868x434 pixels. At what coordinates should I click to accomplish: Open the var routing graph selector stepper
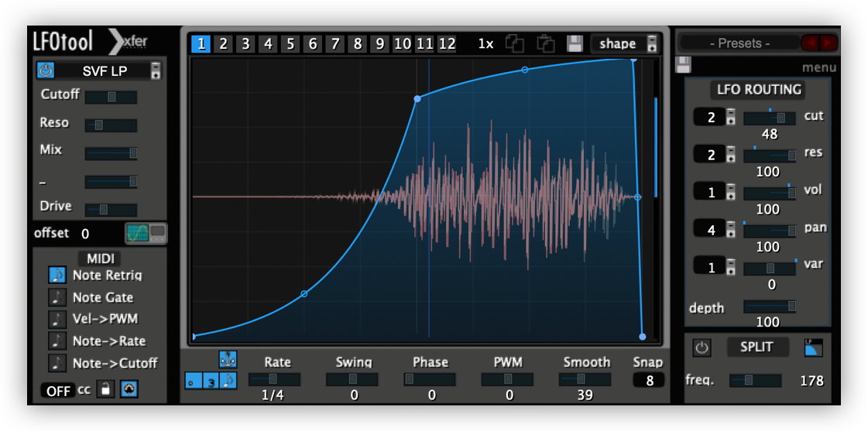(x=731, y=267)
